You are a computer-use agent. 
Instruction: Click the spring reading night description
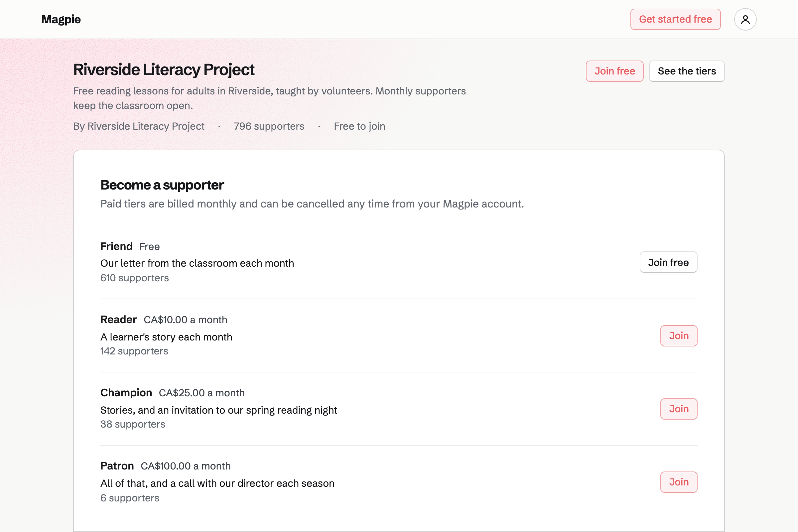click(218, 410)
